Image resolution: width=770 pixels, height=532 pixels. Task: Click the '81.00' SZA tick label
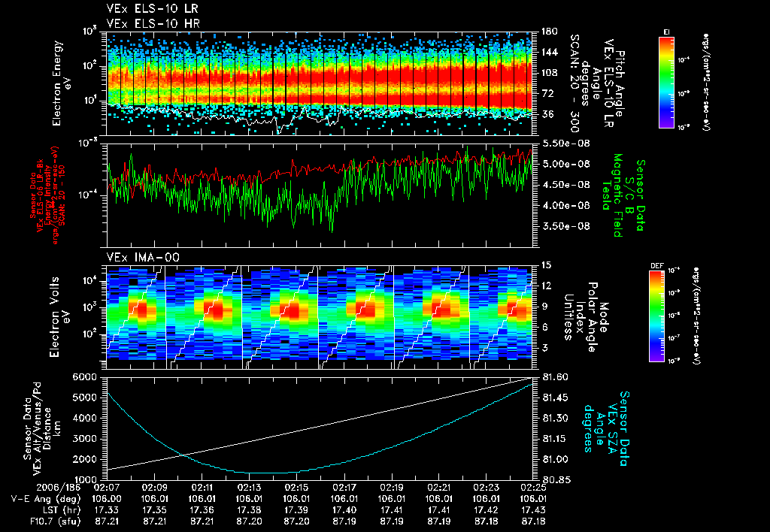pyautogui.click(x=556, y=459)
